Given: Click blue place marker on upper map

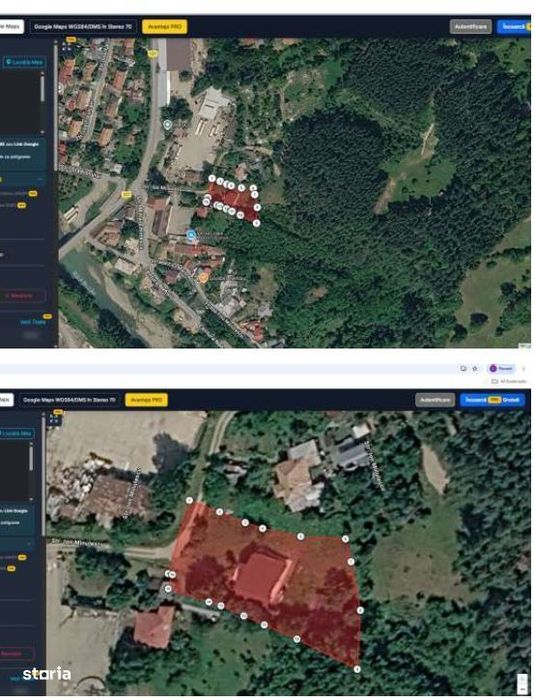Looking at the screenshot, I should point(191,234).
